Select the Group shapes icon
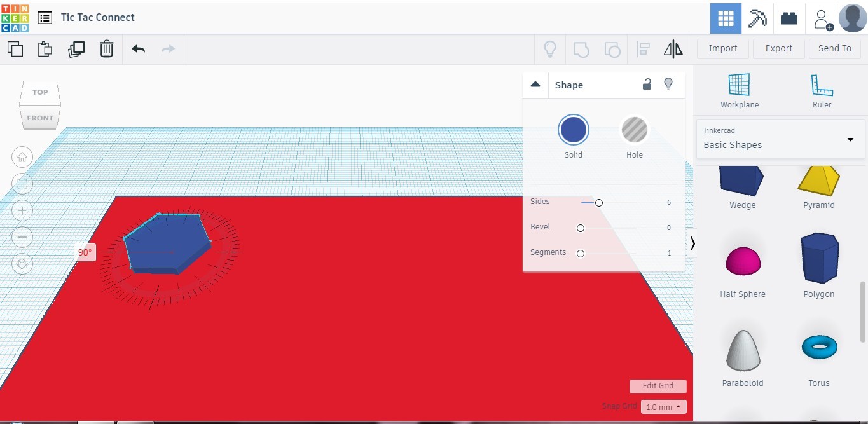Screen dimensions: 868x424 tap(581, 49)
